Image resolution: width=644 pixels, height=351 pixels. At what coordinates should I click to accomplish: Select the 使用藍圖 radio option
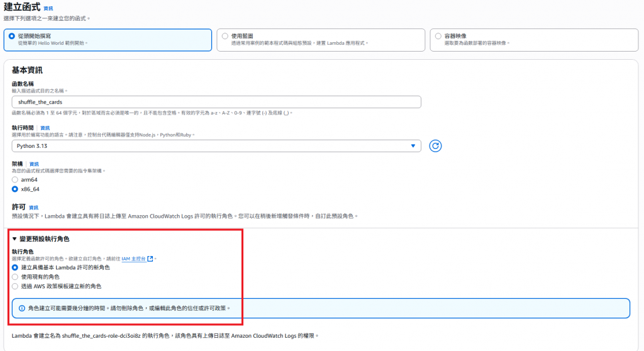(x=225, y=36)
